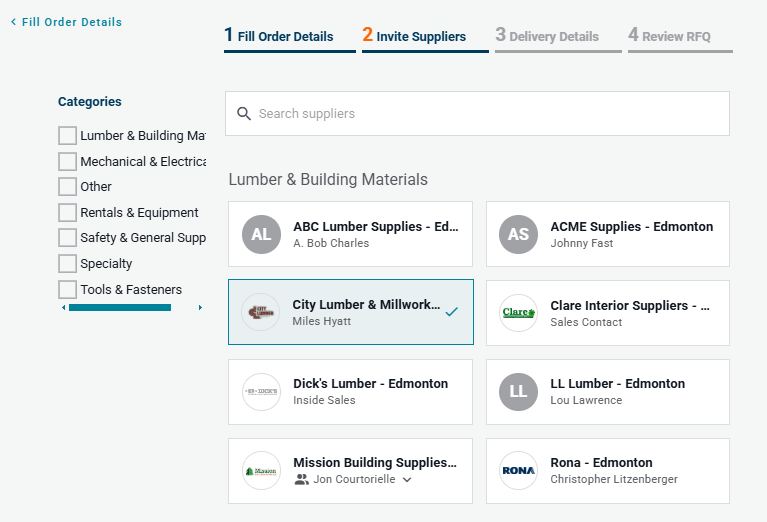Click the Mission Building Supplies logo

pyautogui.click(x=261, y=471)
